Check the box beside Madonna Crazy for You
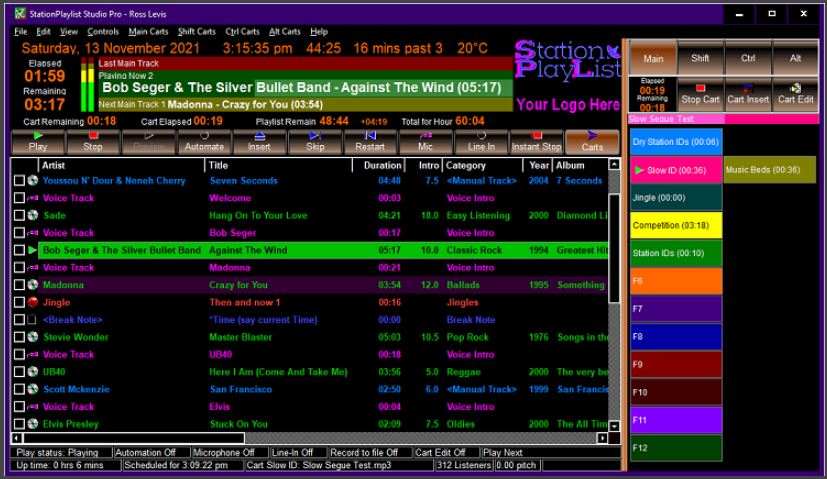 (19, 285)
